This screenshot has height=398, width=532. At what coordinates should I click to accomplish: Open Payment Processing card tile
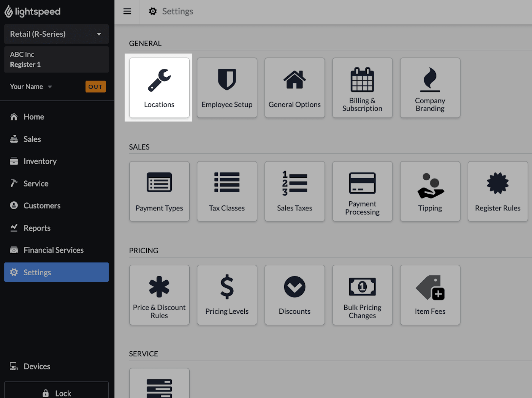coord(362,191)
